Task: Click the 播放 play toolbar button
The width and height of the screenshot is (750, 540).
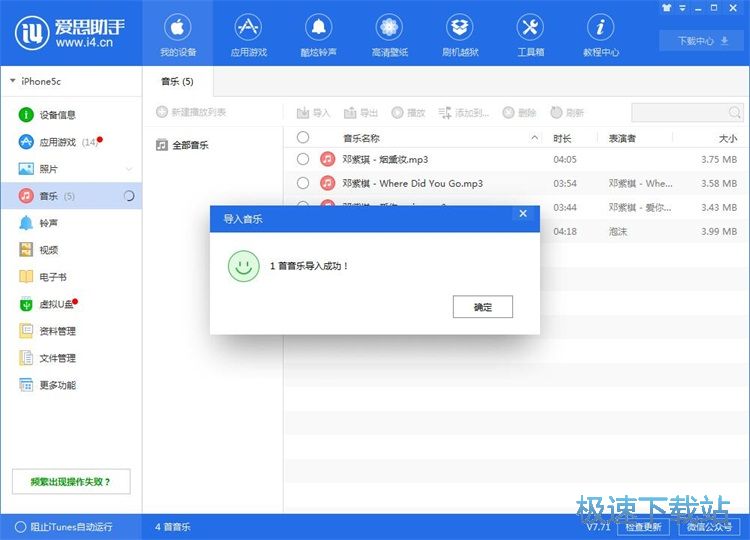Action: point(408,113)
